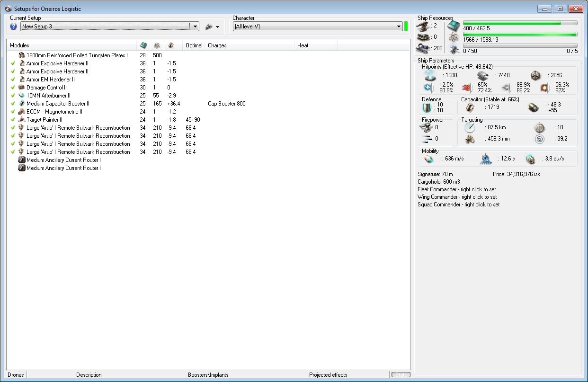Image resolution: width=588 pixels, height=382 pixels.
Task: Switch to the Drones tab
Action: [x=16, y=375]
